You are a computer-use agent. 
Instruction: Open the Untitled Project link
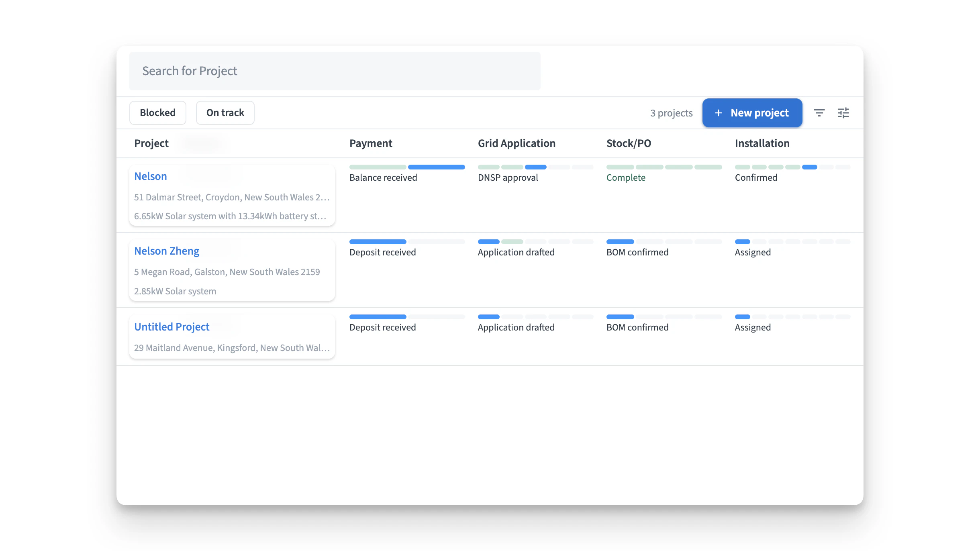172,327
